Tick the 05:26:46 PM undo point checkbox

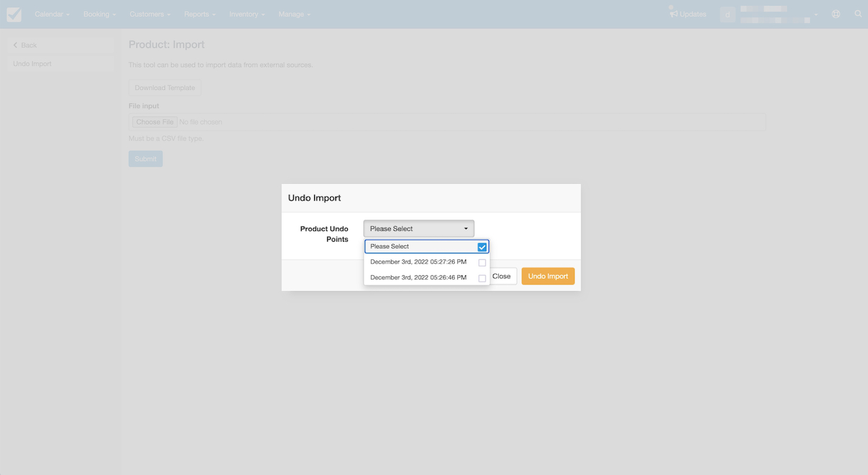482,278
